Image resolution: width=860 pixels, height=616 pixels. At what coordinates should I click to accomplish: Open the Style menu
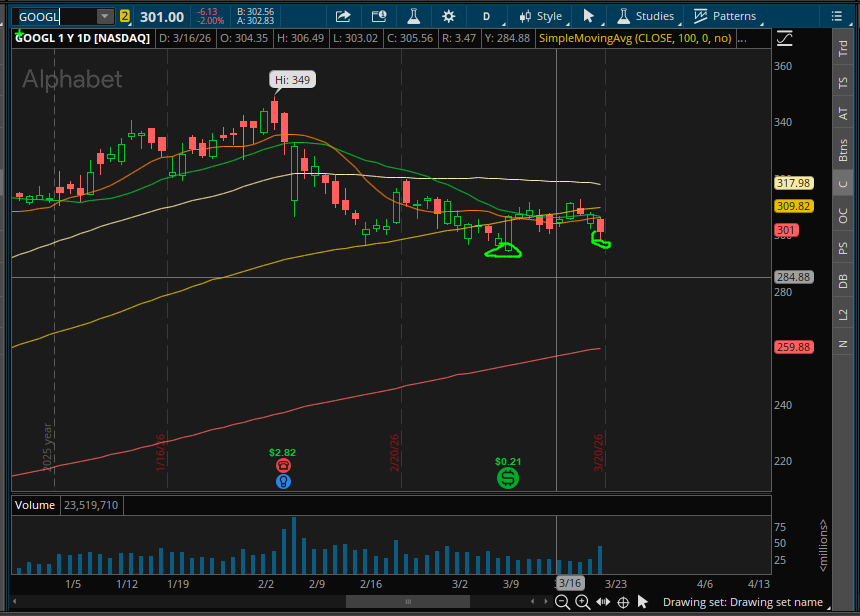tap(542, 16)
